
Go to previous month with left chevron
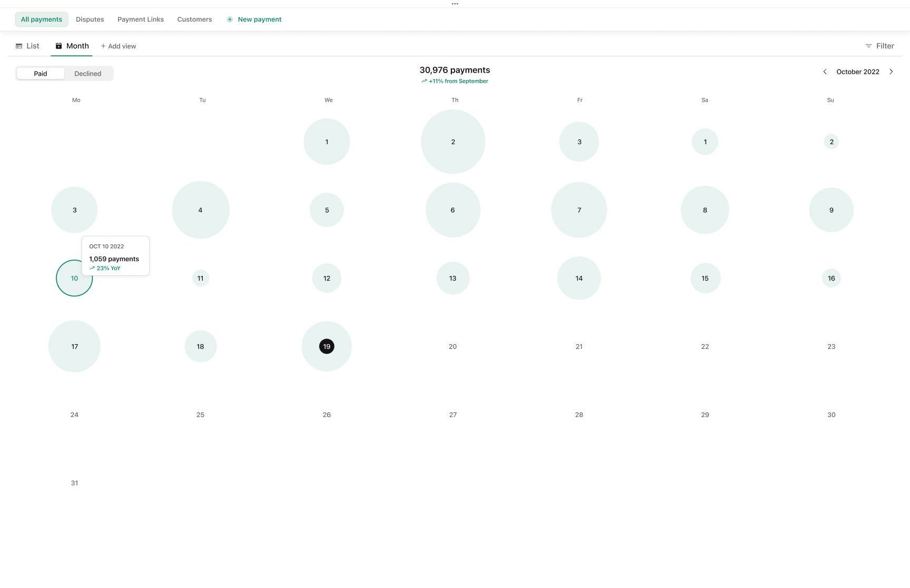[x=825, y=72]
